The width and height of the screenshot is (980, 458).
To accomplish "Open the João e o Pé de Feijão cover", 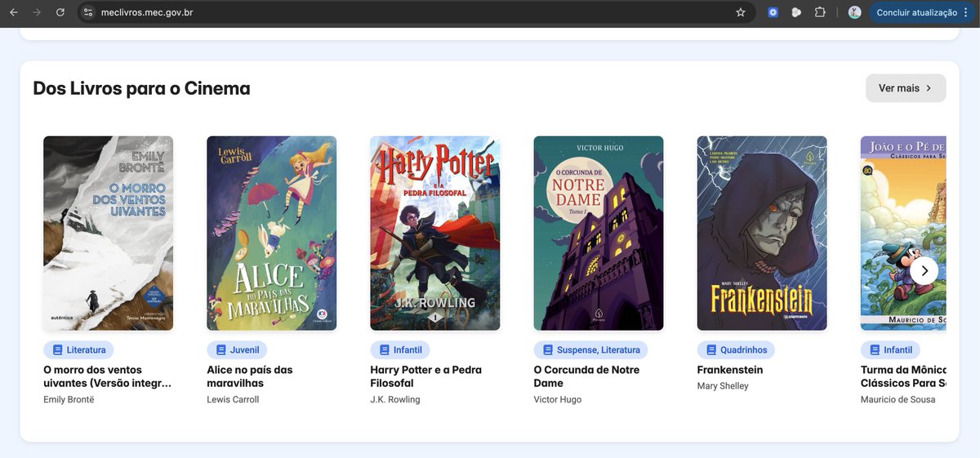I will tap(903, 233).
